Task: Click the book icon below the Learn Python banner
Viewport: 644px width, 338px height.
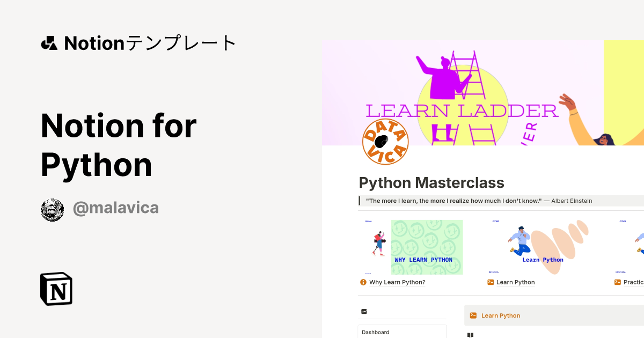Action: tap(470, 334)
